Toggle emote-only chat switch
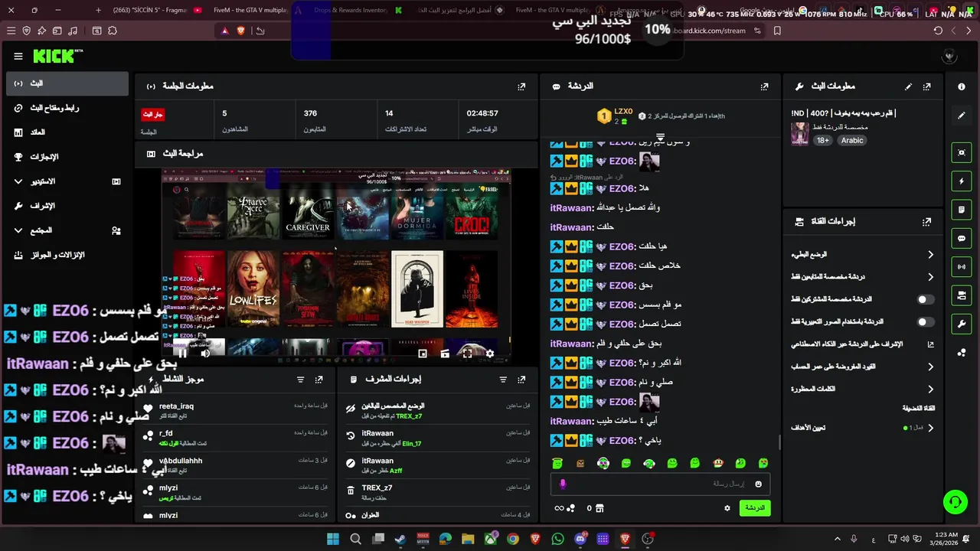The width and height of the screenshot is (980, 551). pyautogui.click(x=926, y=322)
